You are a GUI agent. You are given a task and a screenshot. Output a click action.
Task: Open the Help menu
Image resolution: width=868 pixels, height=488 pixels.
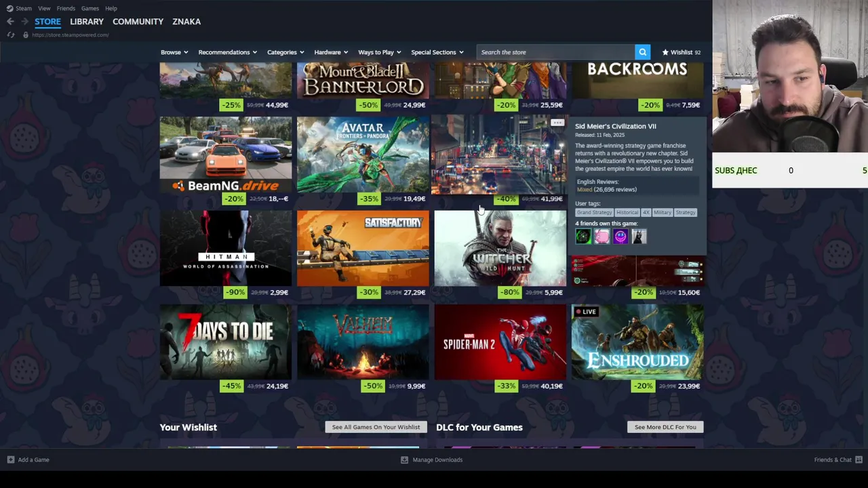tap(111, 8)
